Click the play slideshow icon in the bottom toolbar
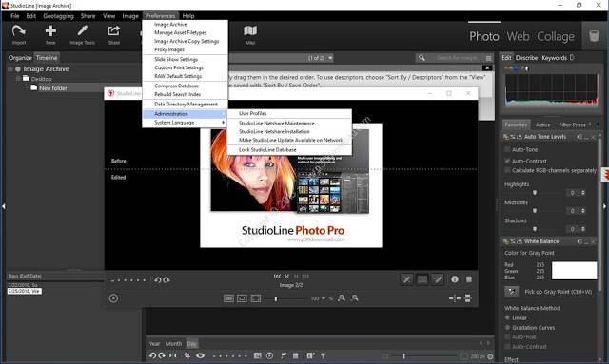This screenshot has width=609, height=364. pos(270,355)
